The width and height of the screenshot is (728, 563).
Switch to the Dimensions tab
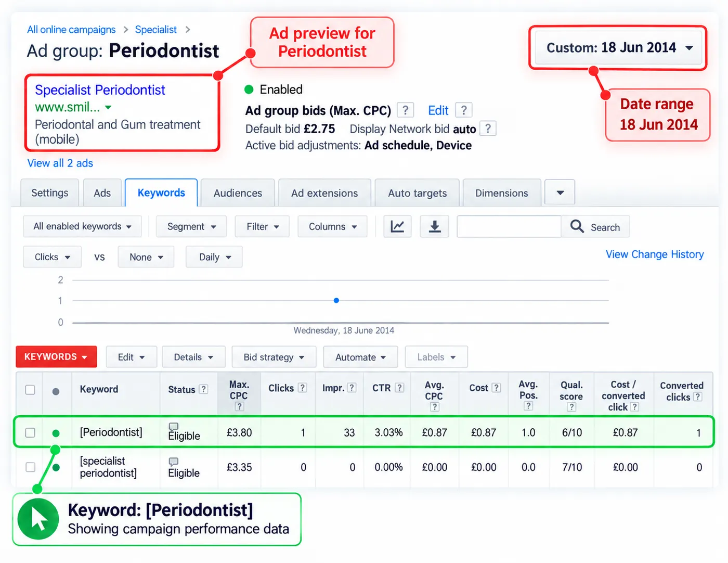(501, 193)
